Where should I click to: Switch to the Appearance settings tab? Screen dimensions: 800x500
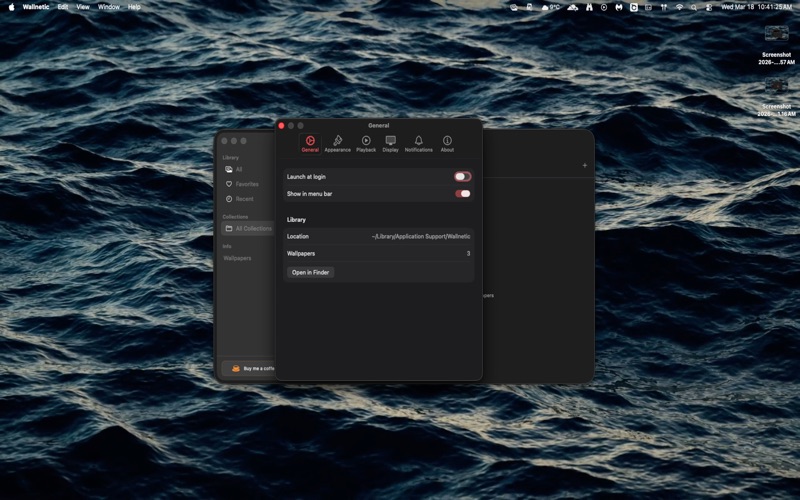[337, 143]
